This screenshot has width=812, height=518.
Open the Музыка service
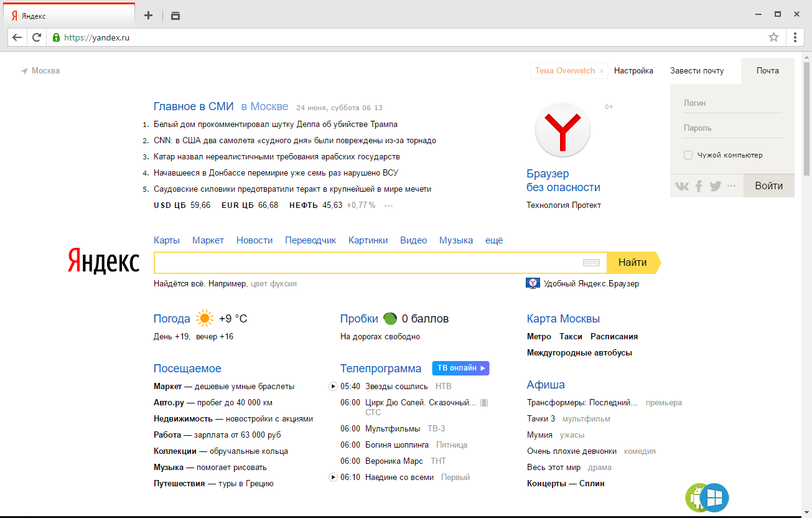point(456,240)
